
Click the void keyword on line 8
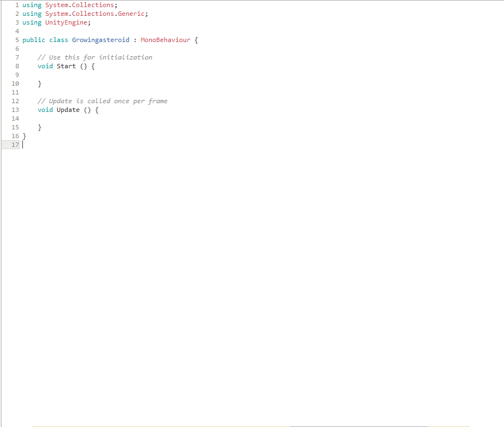45,66
